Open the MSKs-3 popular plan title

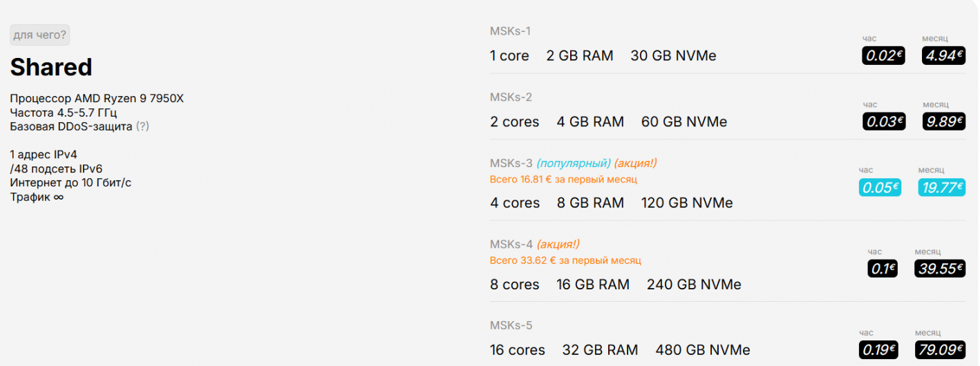coord(511,164)
